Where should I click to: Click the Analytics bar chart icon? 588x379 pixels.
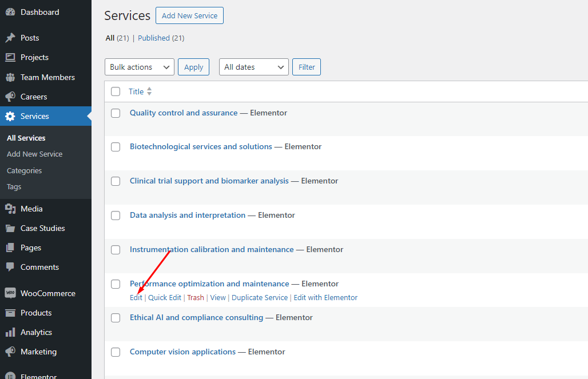pyautogui.click(x=10, y=332)
